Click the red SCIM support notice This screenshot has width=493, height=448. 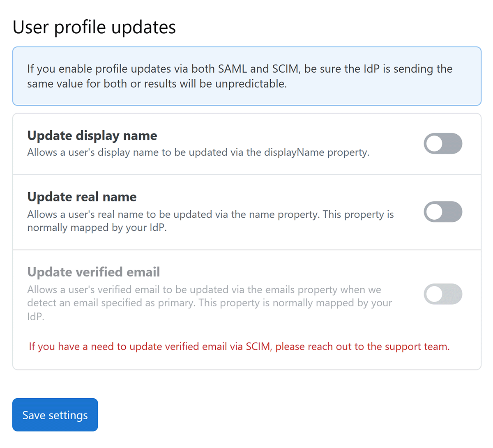tap(239, 347)
